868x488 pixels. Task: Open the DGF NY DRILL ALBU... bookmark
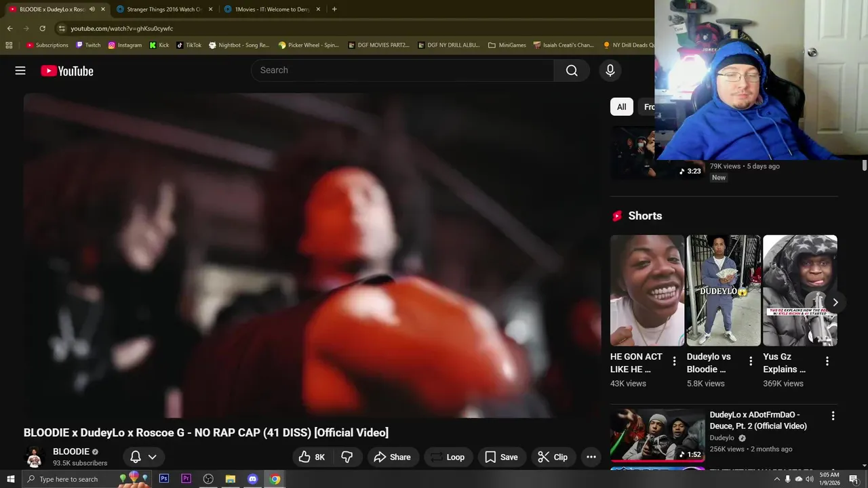(x=449, y=45)
